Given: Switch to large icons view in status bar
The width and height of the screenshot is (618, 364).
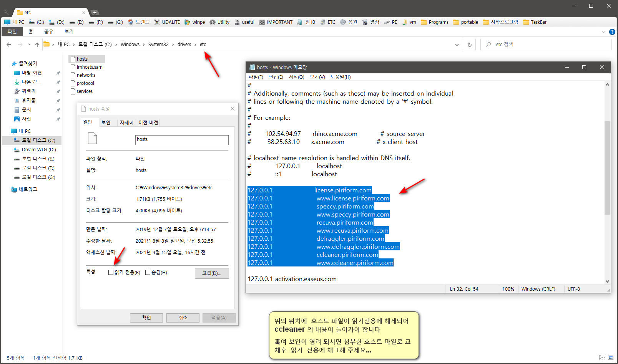Looking at the screenshot, I should (x=611, y=358).
